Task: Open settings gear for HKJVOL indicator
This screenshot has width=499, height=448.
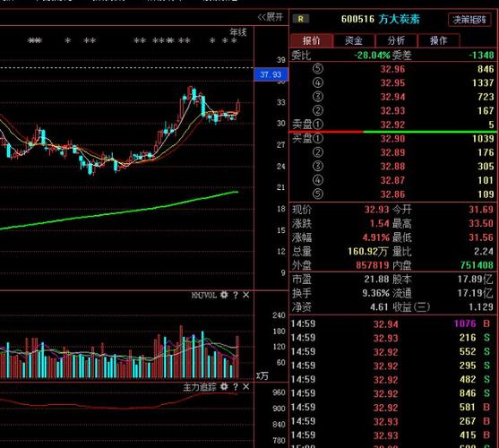Action: (224, 295)
